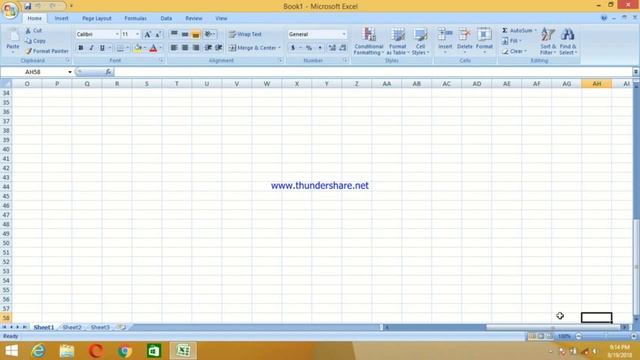Click the Grow Font icon
640x360 pixels.
[x=147, y=34]
